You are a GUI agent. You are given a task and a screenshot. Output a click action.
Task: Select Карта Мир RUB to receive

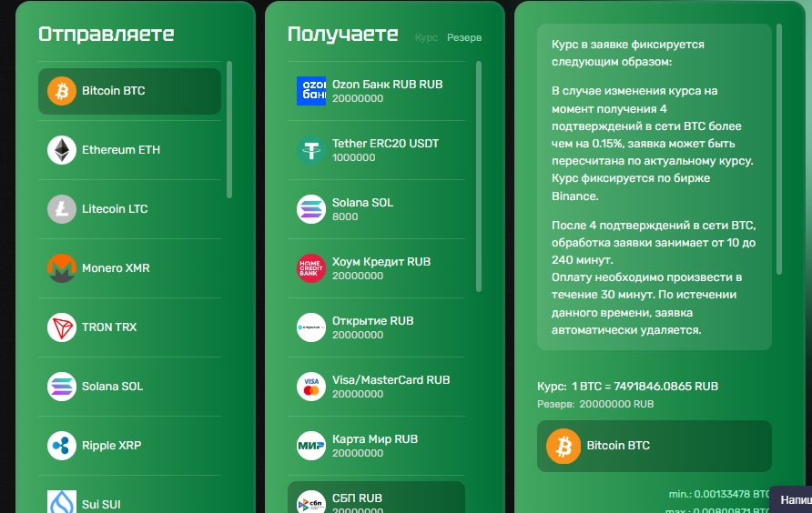377,445
